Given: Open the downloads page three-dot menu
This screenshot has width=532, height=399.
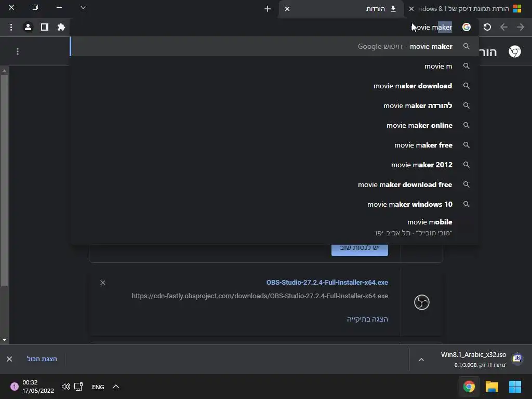Looking at the screenshot, I should 18,51.
